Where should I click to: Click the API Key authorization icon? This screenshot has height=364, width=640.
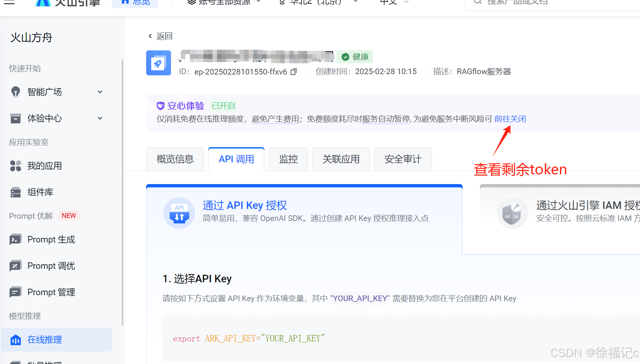pyautogui.click(x=179, y=213)
